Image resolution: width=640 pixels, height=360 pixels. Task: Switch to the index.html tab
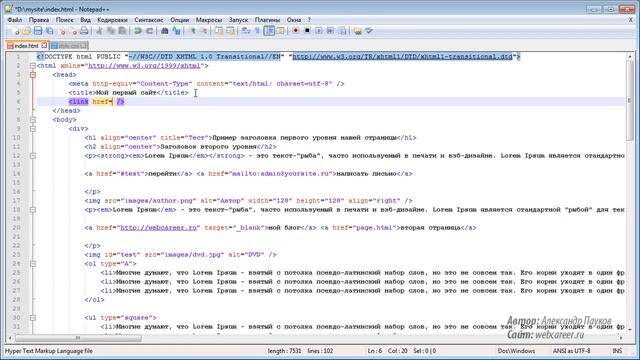[x=27, y=46]
